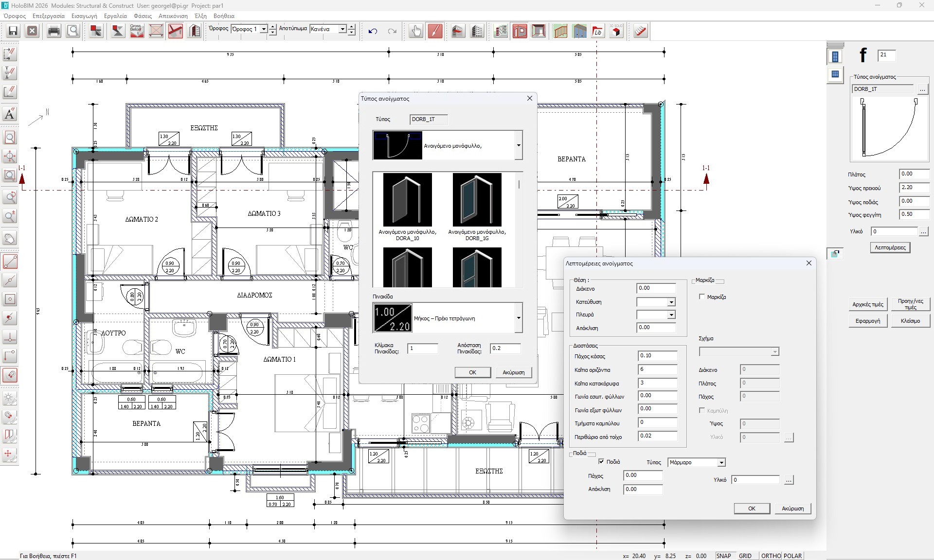Click the Save floppy disk icon

(13, 31)
